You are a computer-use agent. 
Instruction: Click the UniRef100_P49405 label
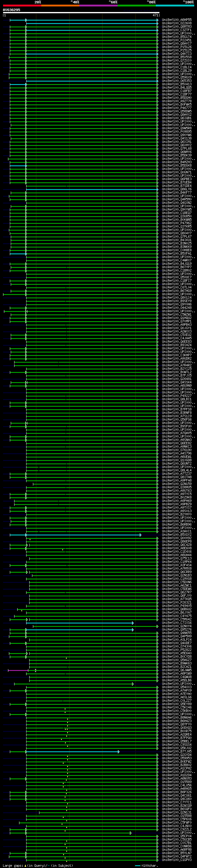177,606
